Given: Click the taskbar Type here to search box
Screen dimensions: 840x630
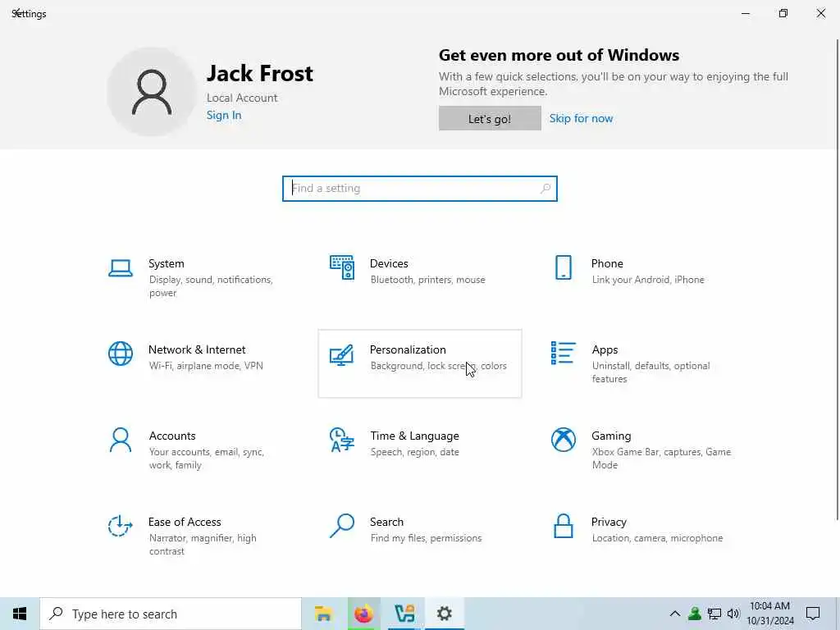Looking at the screenshot, I should click(x=171, y=614).
